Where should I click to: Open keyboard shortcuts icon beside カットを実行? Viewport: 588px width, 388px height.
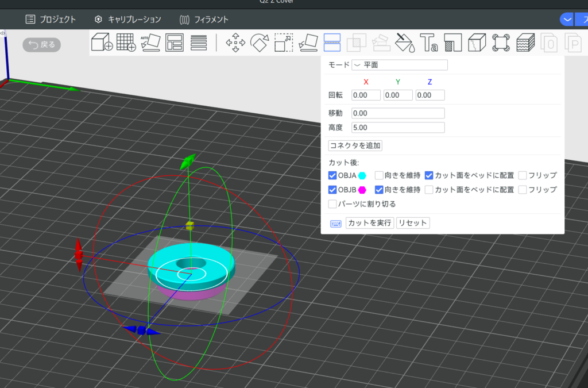click(336, 223)
